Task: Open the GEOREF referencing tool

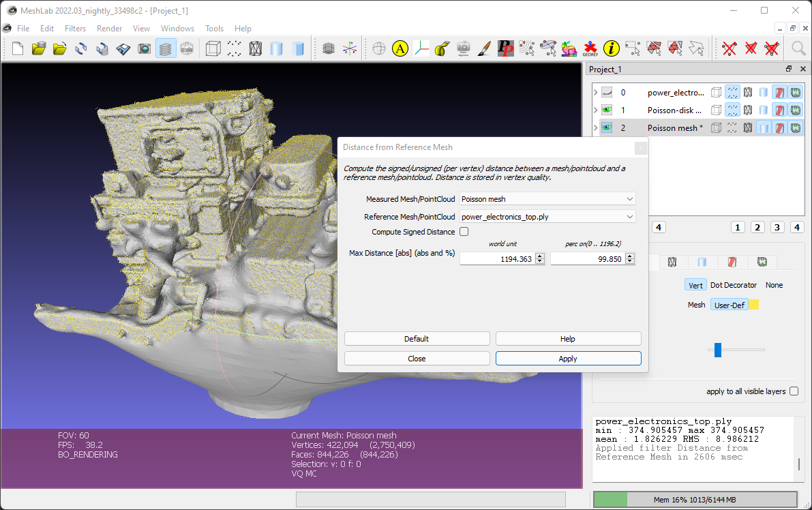Action: point(590,48)
